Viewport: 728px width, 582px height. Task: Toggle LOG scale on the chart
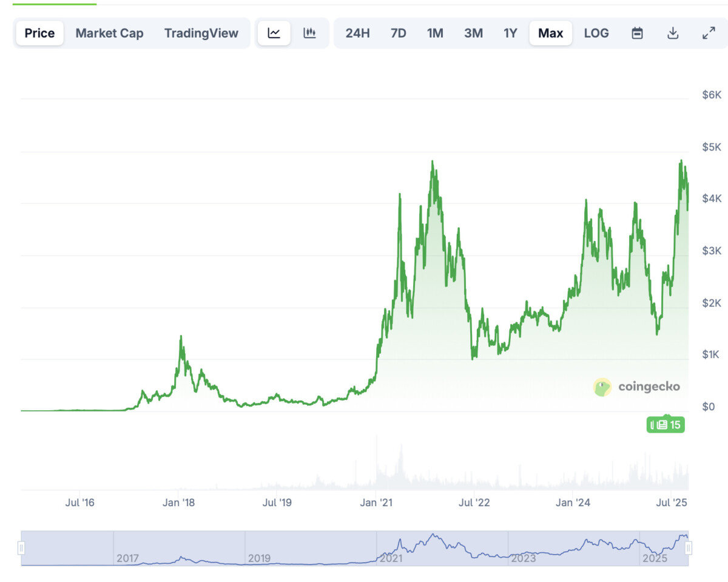[596, 33]
